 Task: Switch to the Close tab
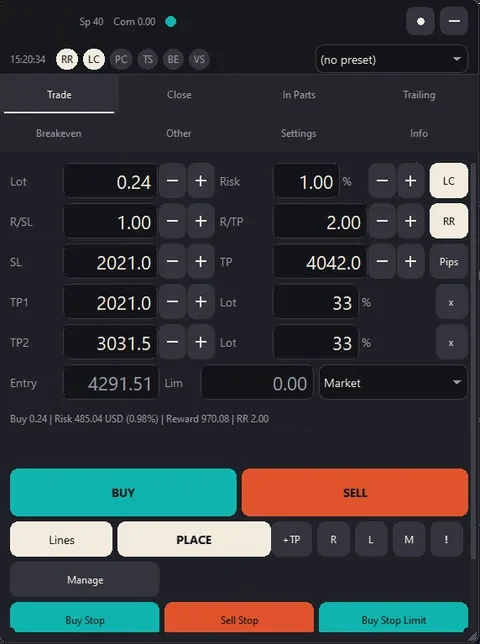click(x=179, y=95)
